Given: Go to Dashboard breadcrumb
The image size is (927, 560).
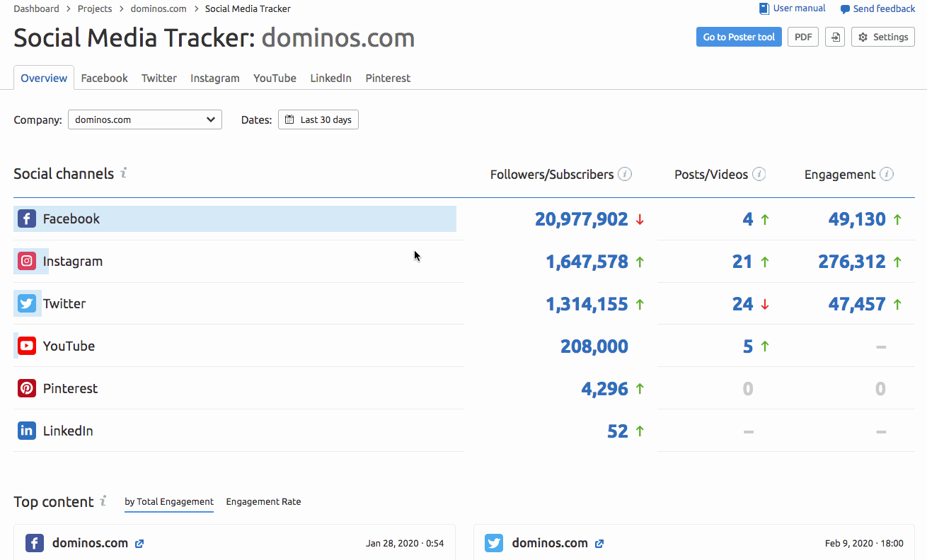Looking at the screenshot, I should 36,8.
